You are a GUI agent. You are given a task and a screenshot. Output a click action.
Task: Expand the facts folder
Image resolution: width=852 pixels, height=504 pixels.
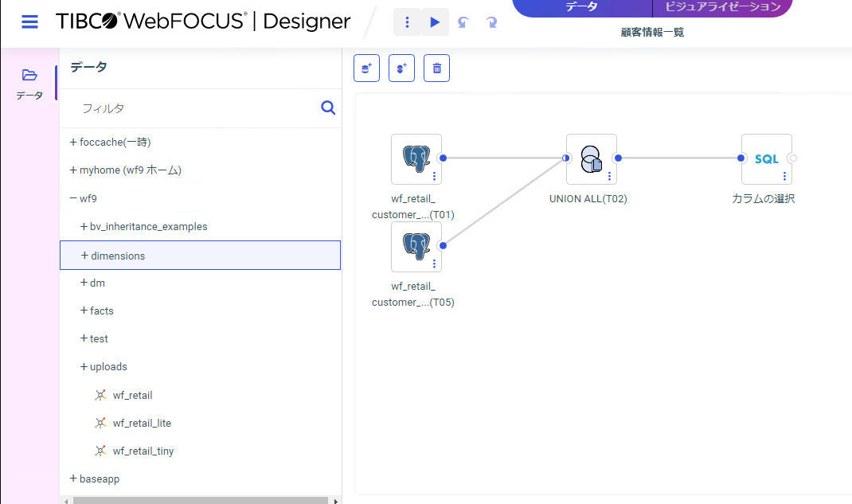(x=84, y=311)
